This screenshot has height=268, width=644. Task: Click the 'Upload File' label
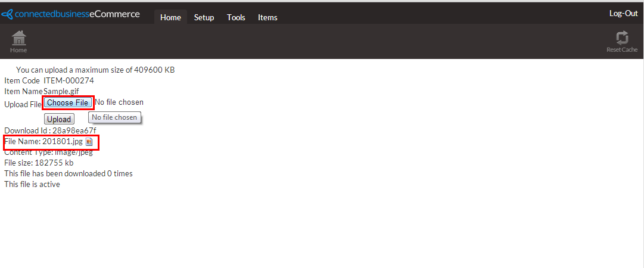click(23, 104)
